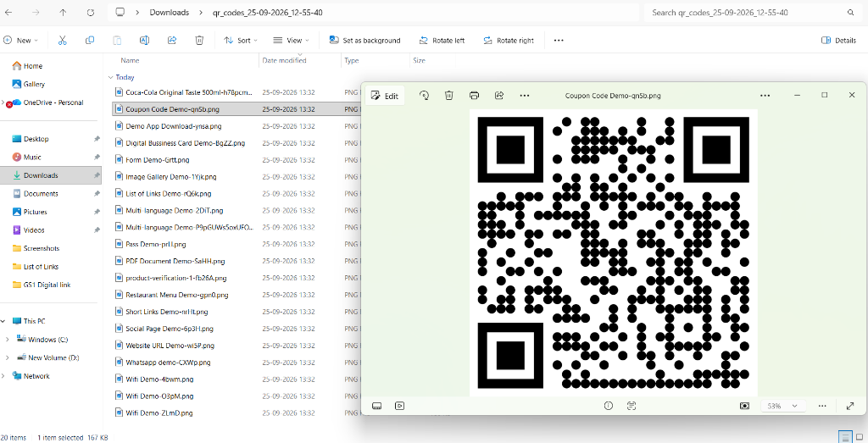The image size is (868, 443).
Task: Enter full screen in the Photos viewer
Action: [x=850, y=406]
